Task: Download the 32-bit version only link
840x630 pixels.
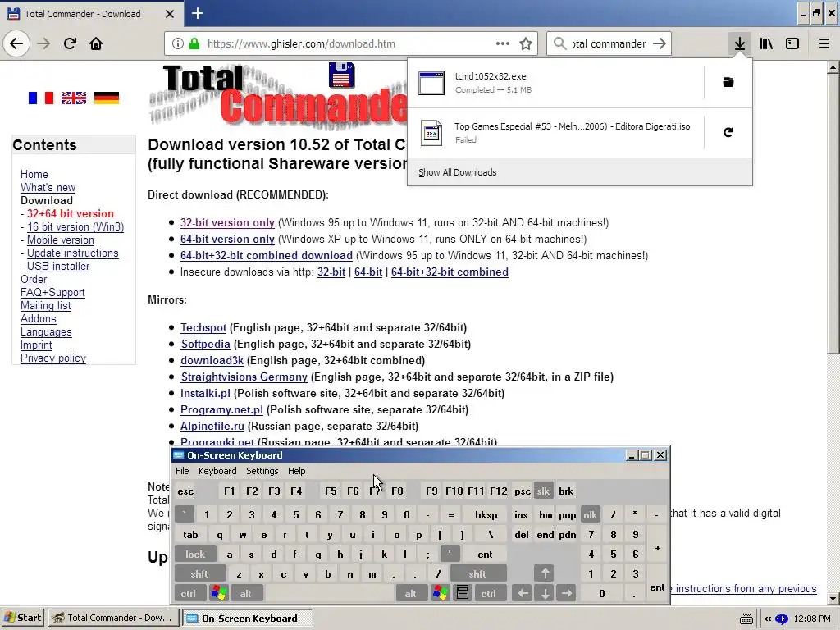Action: (x=227, y=223)
